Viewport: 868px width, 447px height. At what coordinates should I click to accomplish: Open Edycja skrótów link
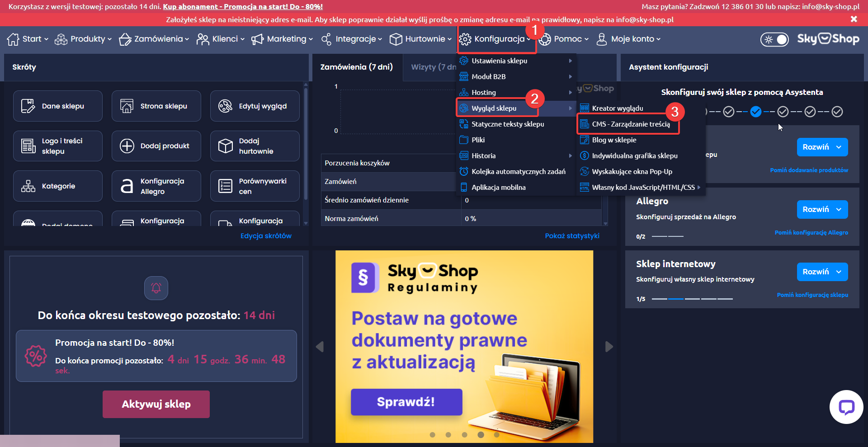point(266,236)
